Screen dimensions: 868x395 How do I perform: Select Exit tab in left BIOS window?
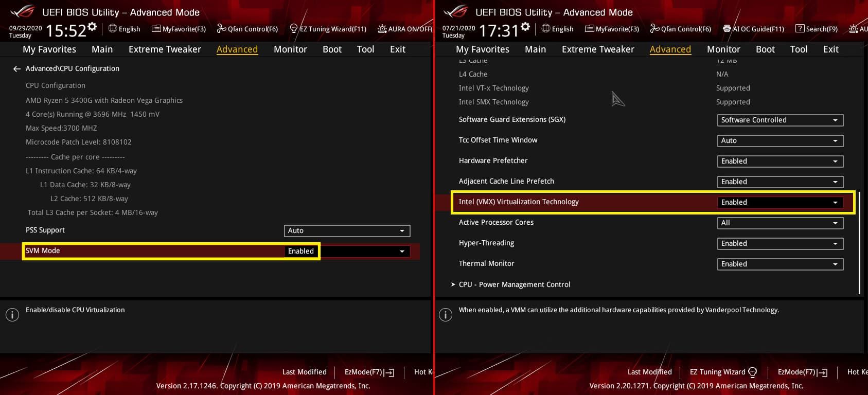click(x=398, y=49)
